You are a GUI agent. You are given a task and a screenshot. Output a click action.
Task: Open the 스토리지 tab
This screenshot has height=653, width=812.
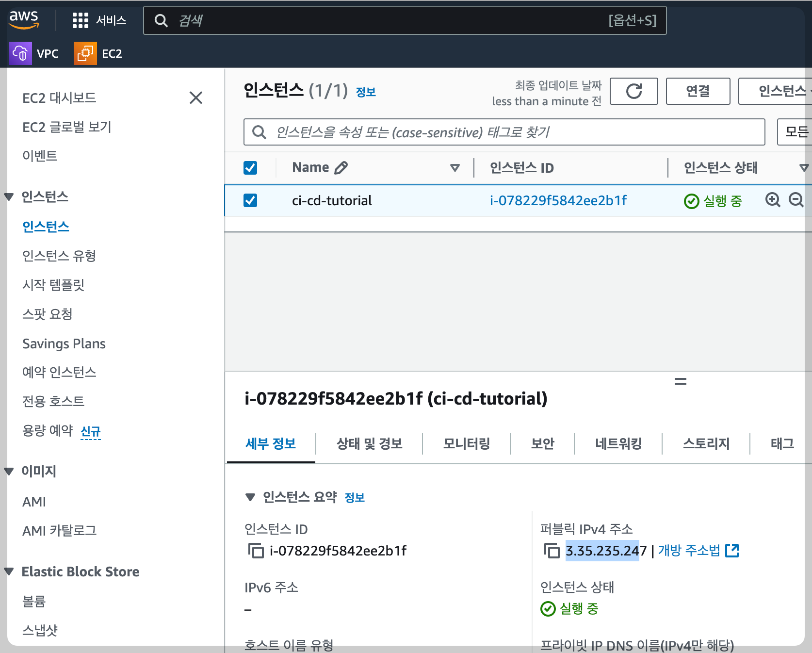706,444
